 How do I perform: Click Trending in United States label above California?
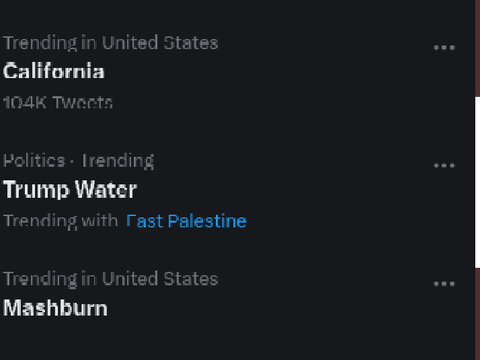point(111,43)
